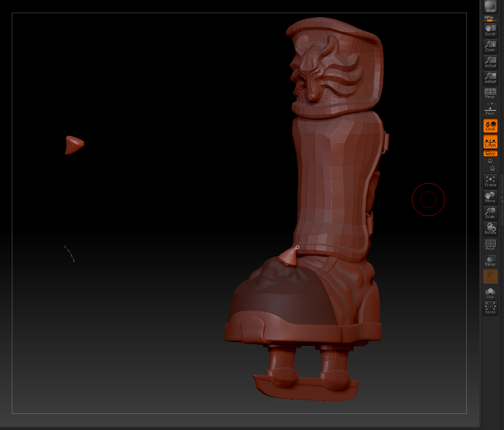Toggle Persp perspective mode
Image resolution: width=504 pixels, height=430 pixels.
[x=490, y=93]
